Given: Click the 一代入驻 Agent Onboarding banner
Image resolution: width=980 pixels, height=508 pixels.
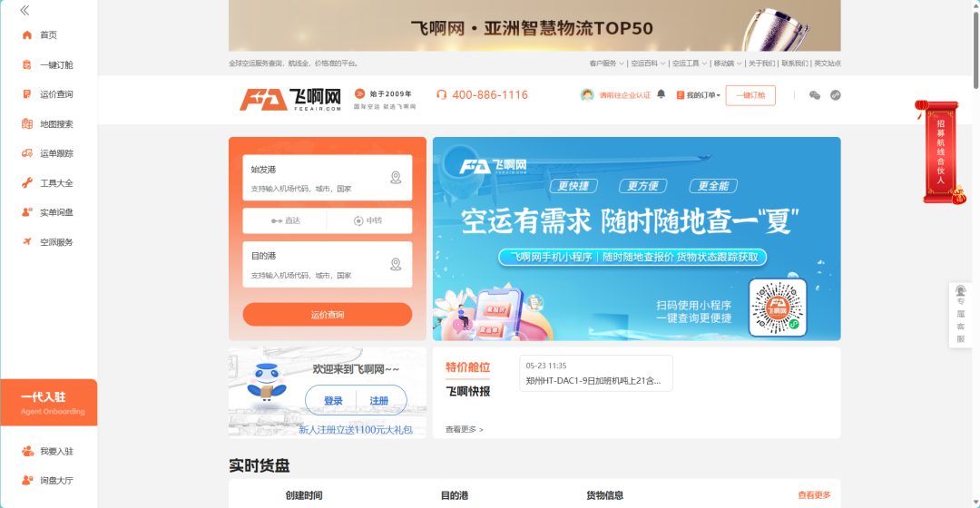Looking at the screenshot, I should click(49, 403).
